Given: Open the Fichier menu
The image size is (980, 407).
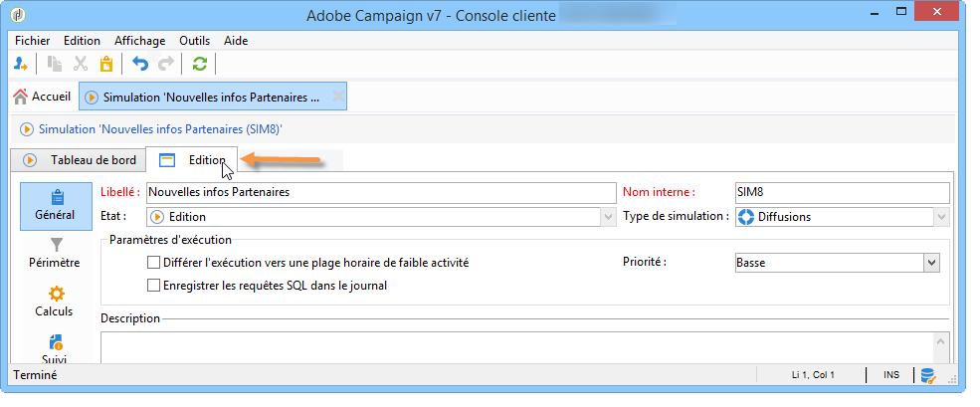Looking at the screenshot, I should tap(33, 41).
